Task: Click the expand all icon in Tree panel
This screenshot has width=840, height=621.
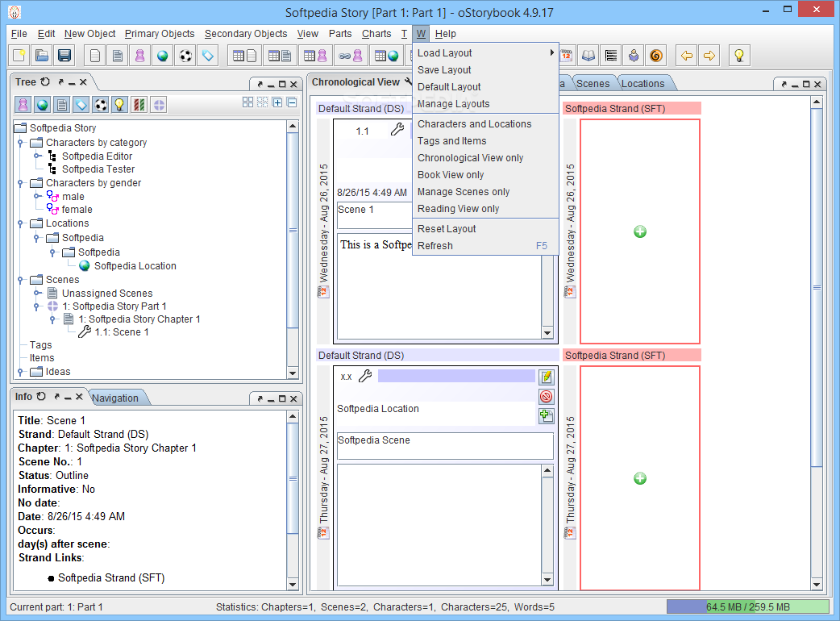Action: (x=277, y=102)
